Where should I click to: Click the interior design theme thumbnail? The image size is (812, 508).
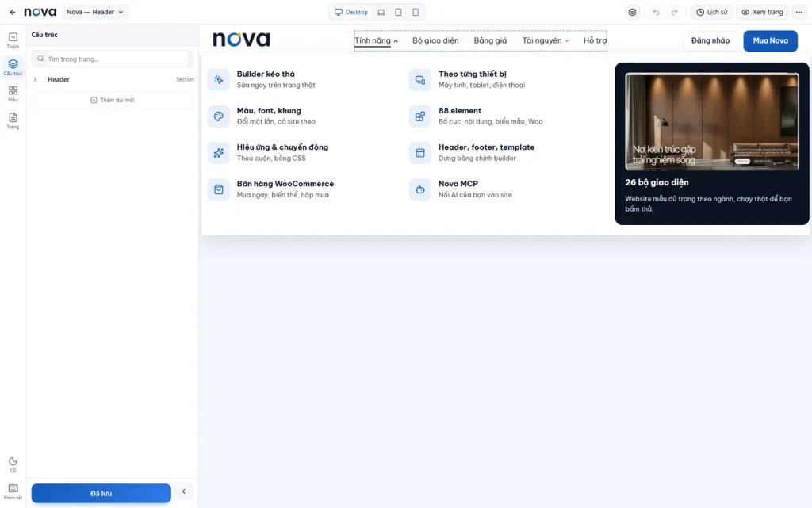click(711, 121)
